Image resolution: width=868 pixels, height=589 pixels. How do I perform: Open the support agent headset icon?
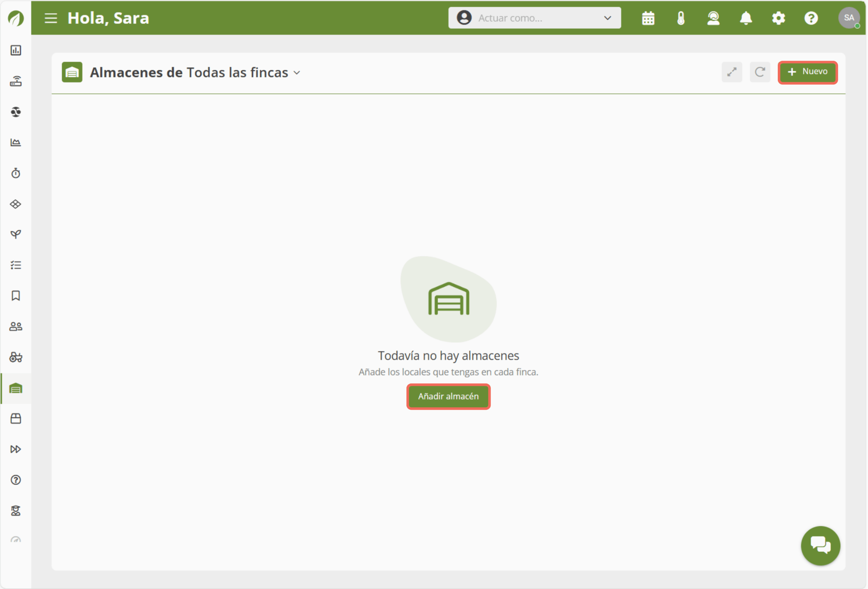(713, 18)
